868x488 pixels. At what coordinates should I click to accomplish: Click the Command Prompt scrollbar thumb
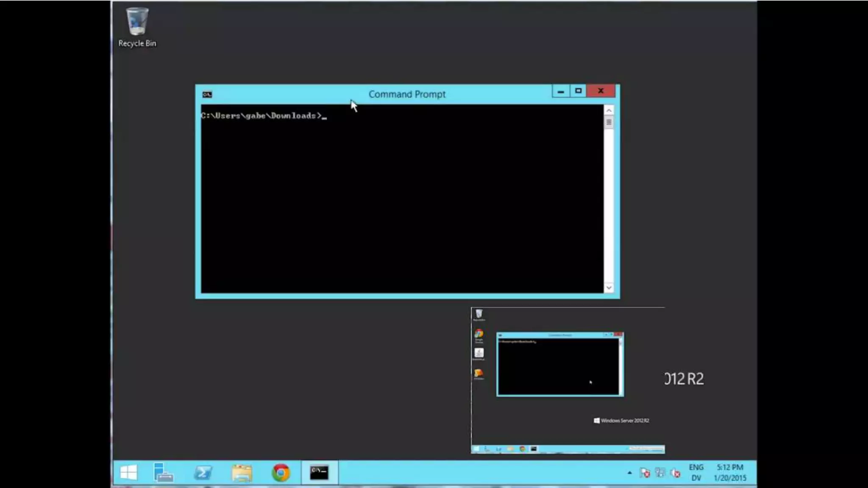click(609, 122)
